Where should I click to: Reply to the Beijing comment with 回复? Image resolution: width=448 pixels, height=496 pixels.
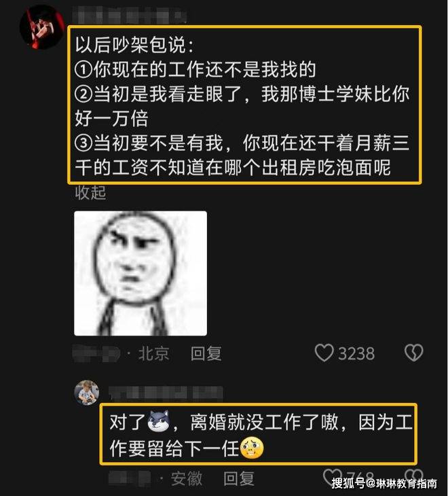[x=206, y=353]
